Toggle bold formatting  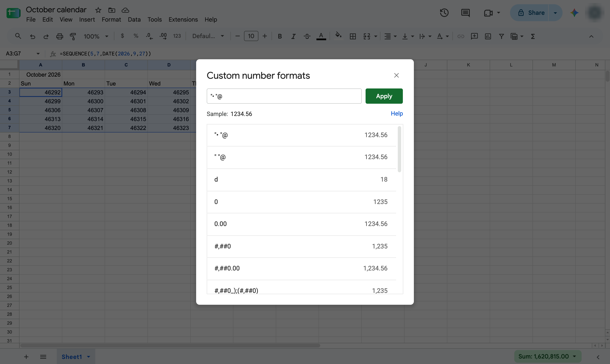tap(280, 36)
